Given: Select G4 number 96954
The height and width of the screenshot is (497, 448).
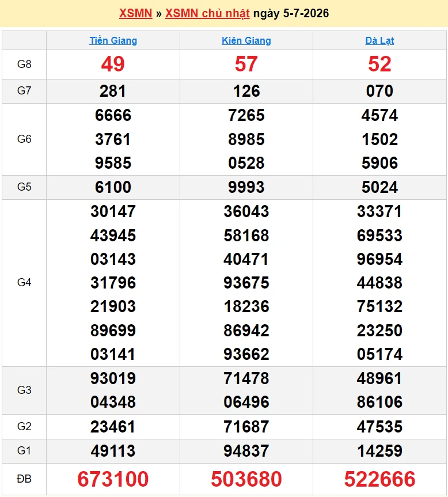Looking at the screenshot, I should 379,259.
